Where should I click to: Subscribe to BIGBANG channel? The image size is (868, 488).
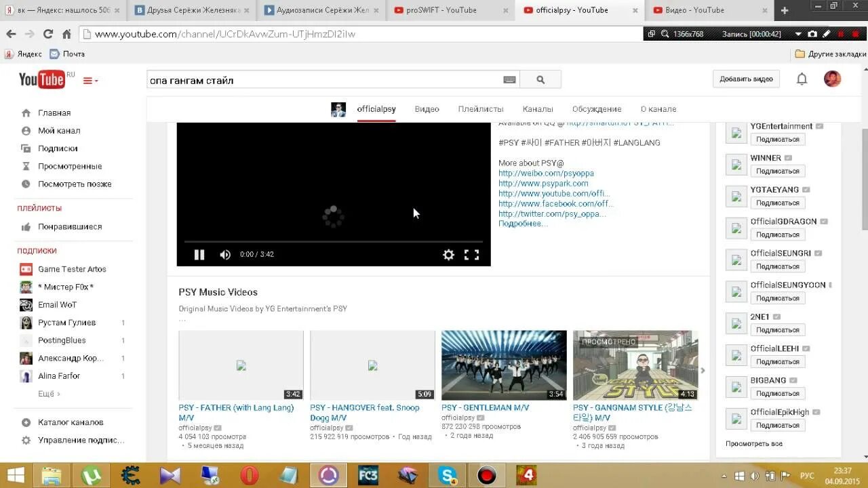[778, 393]
